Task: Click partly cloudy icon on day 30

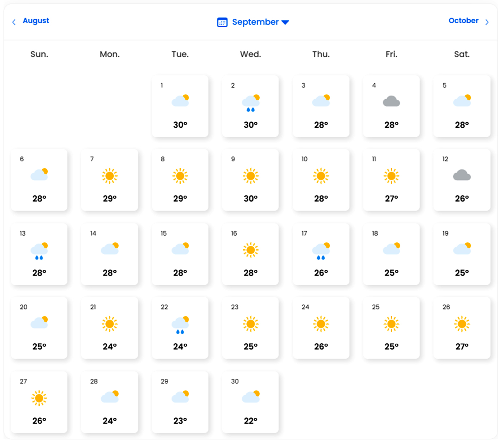Action: tap(251, 397)
